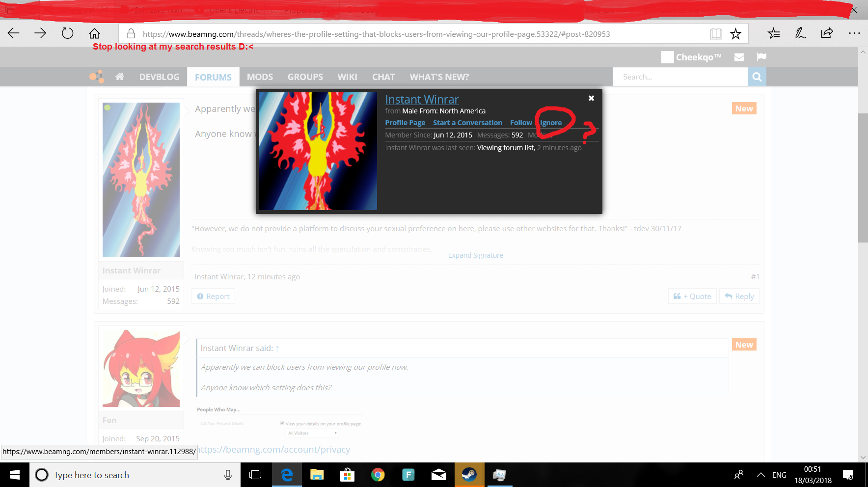Open the Mail app from the taskbar
This screenshot has height=487, width=868.
click(x=439, y=475)
